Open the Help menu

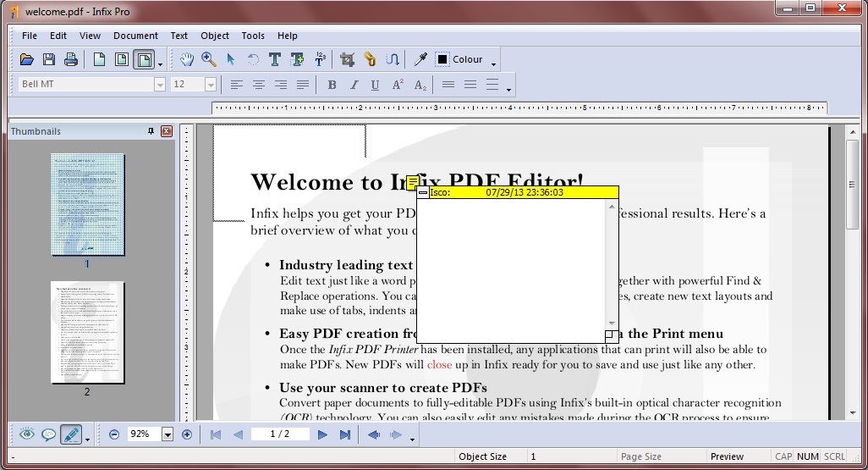288,36
